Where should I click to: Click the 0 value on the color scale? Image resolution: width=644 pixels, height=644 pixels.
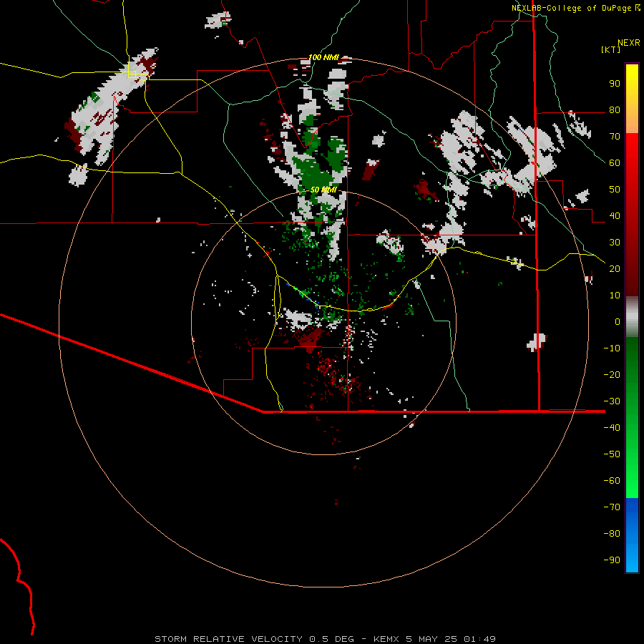tap(618, 322)
